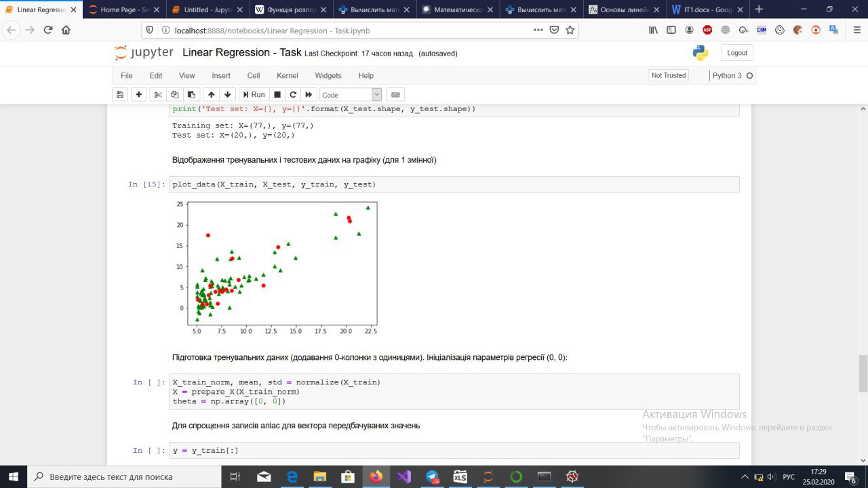Screen dimensions: 868x488
Task: Open the Widgets menu
Action: click(x=328, y=75)
